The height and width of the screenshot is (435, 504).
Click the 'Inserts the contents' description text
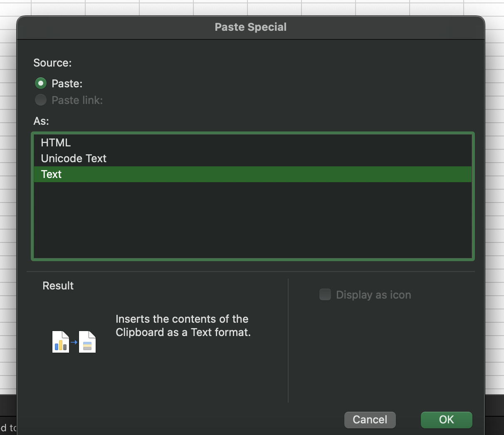click(x=183, y=326)
